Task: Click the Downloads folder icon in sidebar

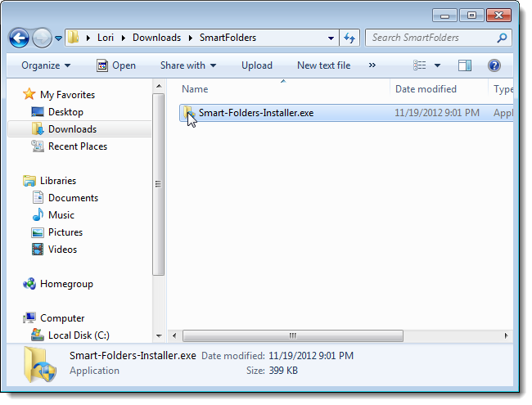Action: (x=38, y=129)
